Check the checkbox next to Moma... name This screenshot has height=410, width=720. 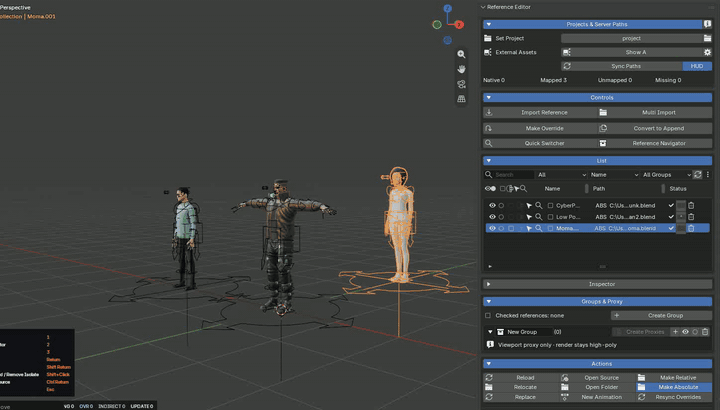click(x=550, y=228)
